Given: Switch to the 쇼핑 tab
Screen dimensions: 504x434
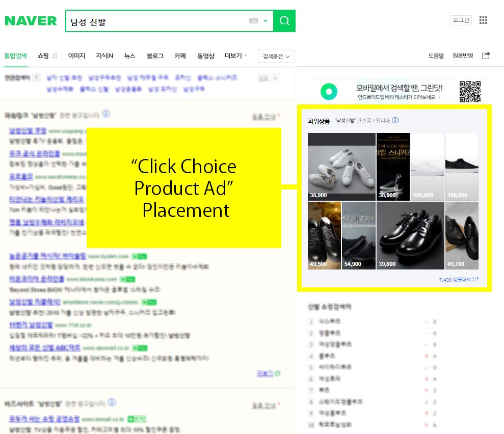Looking at the screenshot, I should point(43,56).
